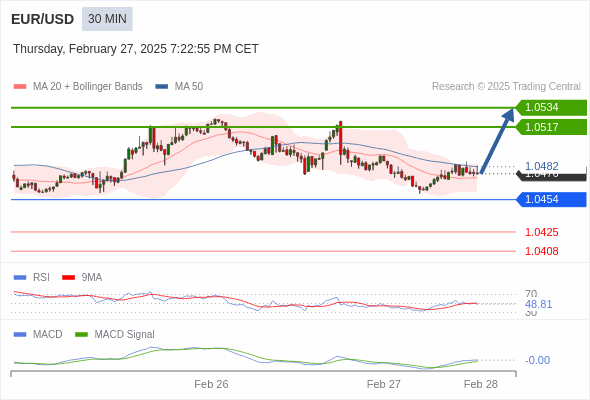Click the Feb 28 date axis label
This screenshot has height=400, width=590.
tap(481, 384)
